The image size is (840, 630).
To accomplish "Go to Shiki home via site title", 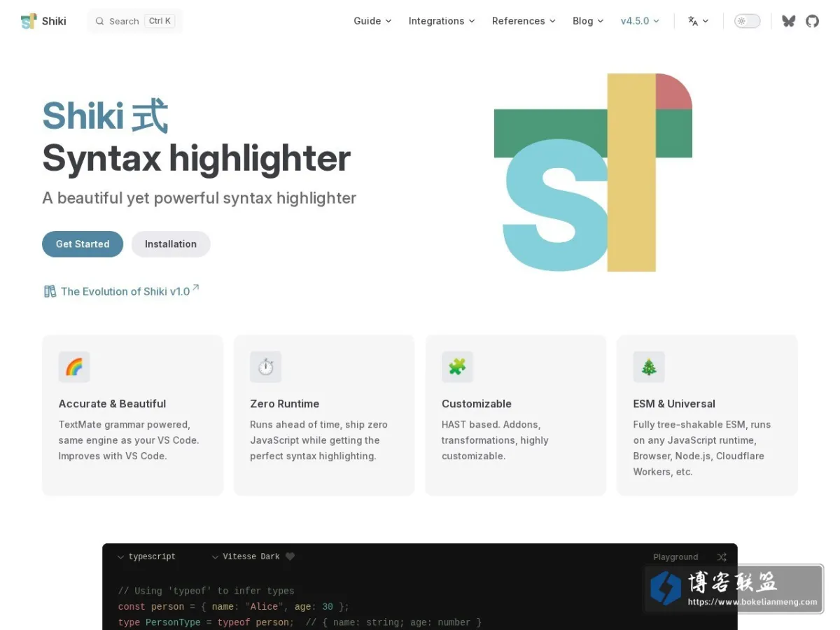I will pyautogui.click(x=43, y=21).
